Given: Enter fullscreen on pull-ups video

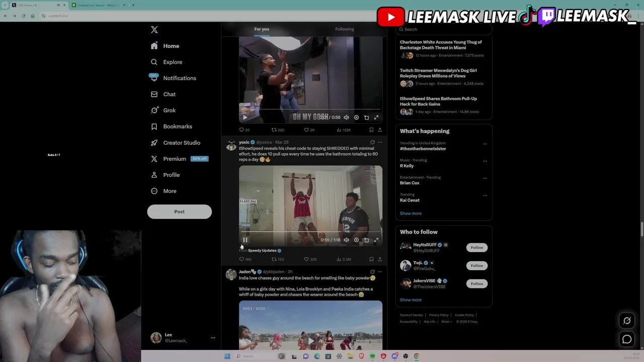Looking at the screenshot, I should point(376,240).
